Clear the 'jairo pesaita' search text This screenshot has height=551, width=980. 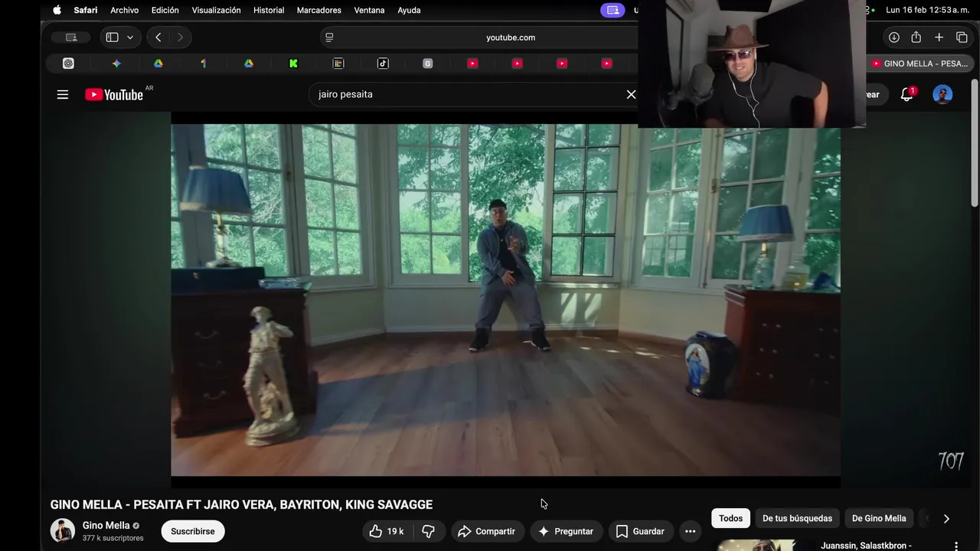point(631,94)
